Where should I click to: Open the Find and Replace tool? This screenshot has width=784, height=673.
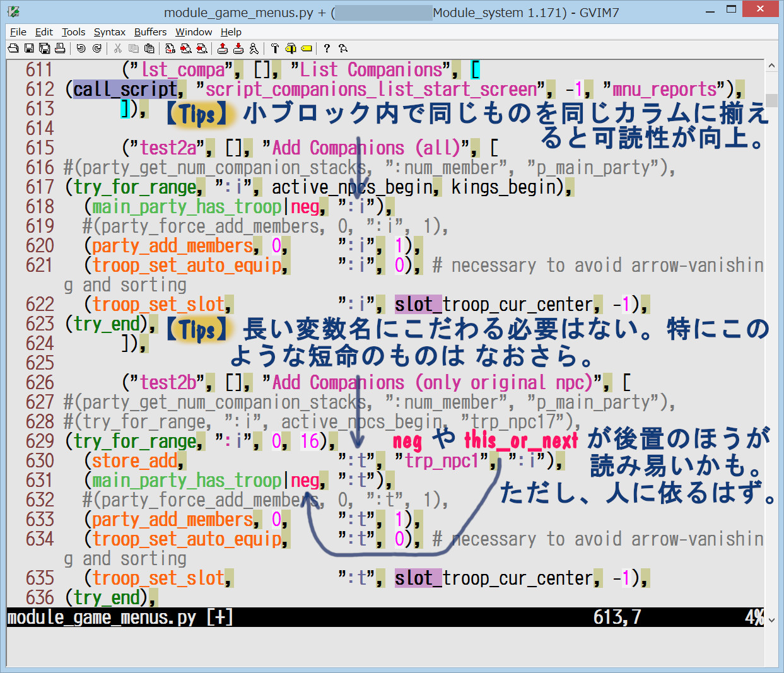click(170, 48)
